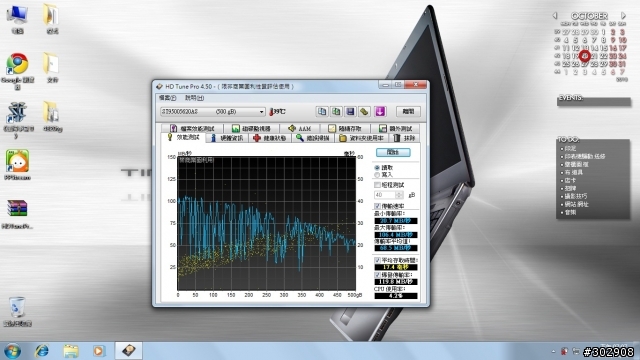Toggle the Burst rate checkbox
This screenshot has width=640, height=360.
point(377,275)
